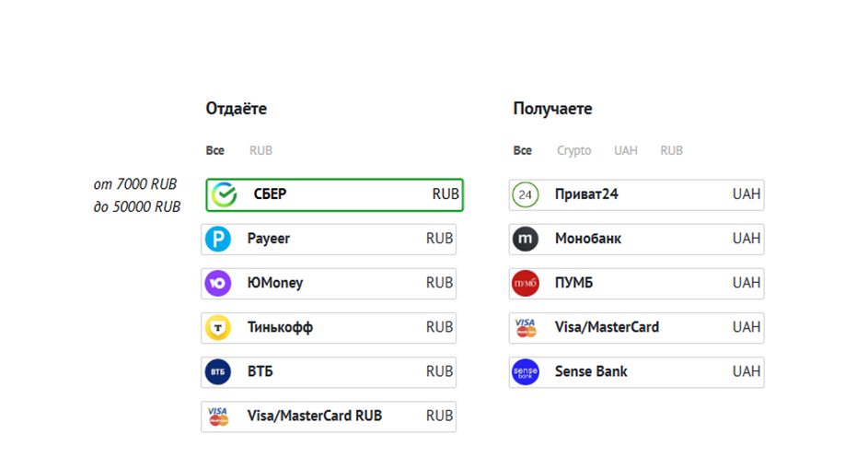Choose Visa/MasterCard RUB give option

point(329,416)
